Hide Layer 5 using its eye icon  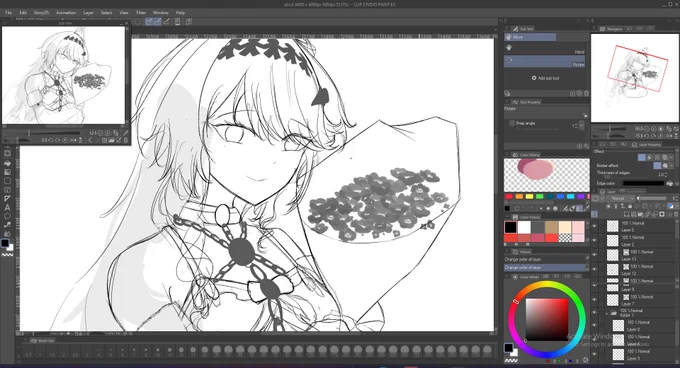tap(595, 226)
